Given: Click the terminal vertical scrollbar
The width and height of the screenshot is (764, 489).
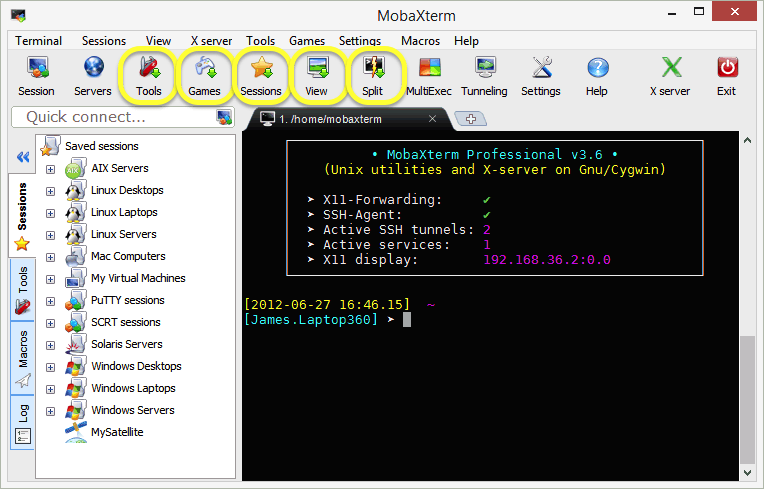Looking at the screenshot, I should [x=746, y=400].
